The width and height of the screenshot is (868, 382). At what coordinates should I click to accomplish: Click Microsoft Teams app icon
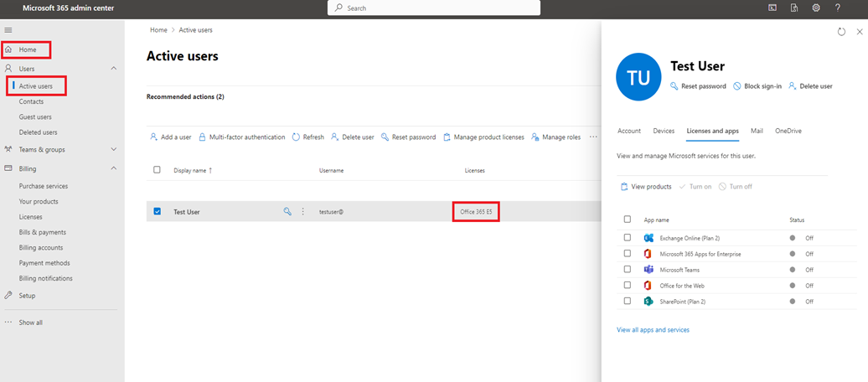648,270
